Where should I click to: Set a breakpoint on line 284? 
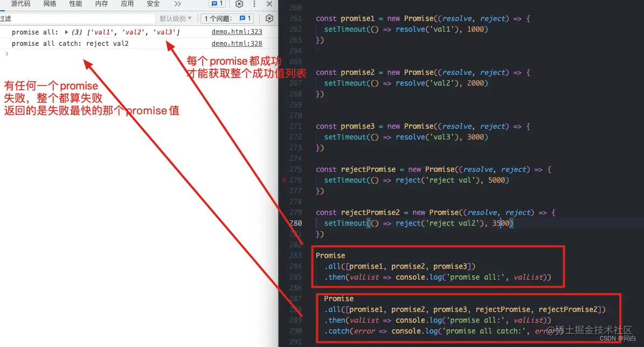pos(296,266)
